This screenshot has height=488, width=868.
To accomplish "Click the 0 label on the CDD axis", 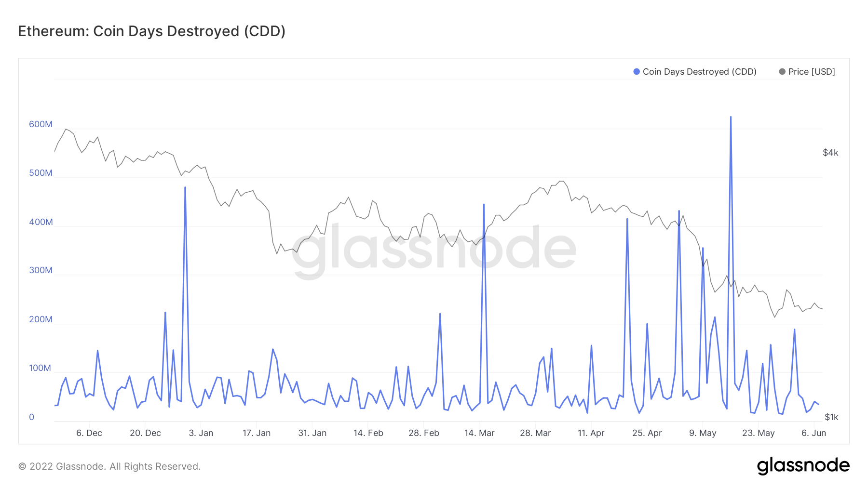I will click(x=32, y=417).
